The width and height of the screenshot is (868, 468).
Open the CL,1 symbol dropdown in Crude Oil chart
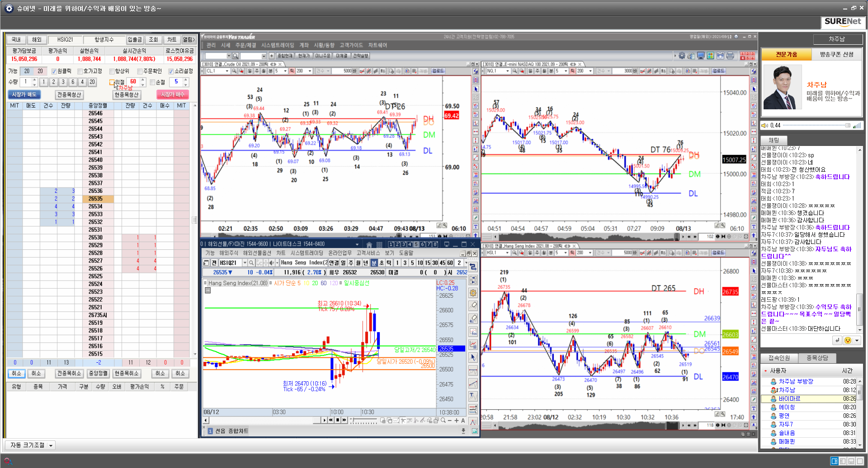tap(227, 71)
